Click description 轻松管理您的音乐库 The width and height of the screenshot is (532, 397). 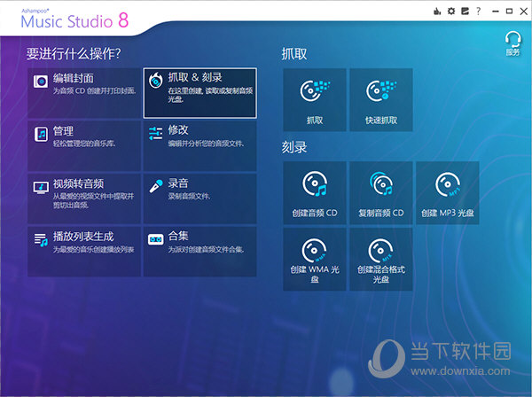[x=84, y=144]
